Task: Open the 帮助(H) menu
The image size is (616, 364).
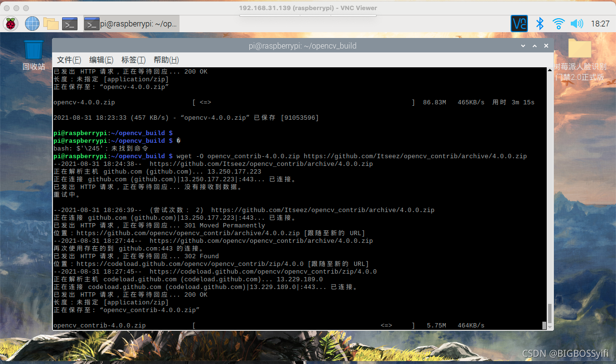Action: coord(166,60)
